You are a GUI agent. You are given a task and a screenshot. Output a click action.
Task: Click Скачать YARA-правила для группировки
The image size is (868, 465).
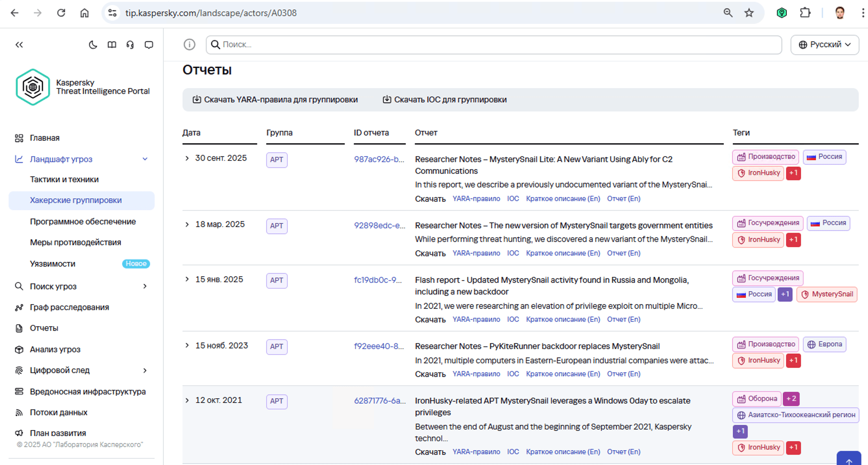[x=275, y=100]
